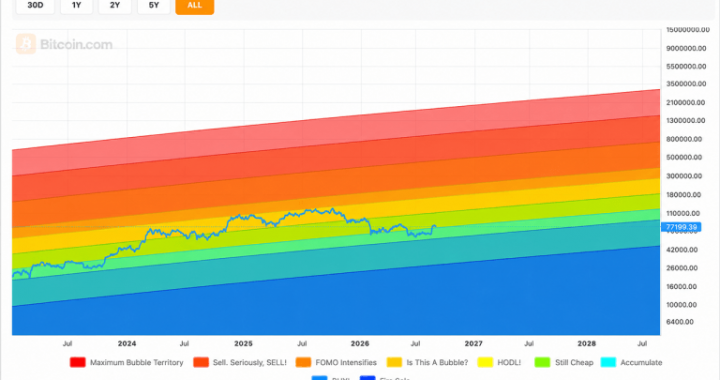The height and width of the screenshot is (380, 720).
Task: Click the 800000.00 price axis label
Action: 684,139
